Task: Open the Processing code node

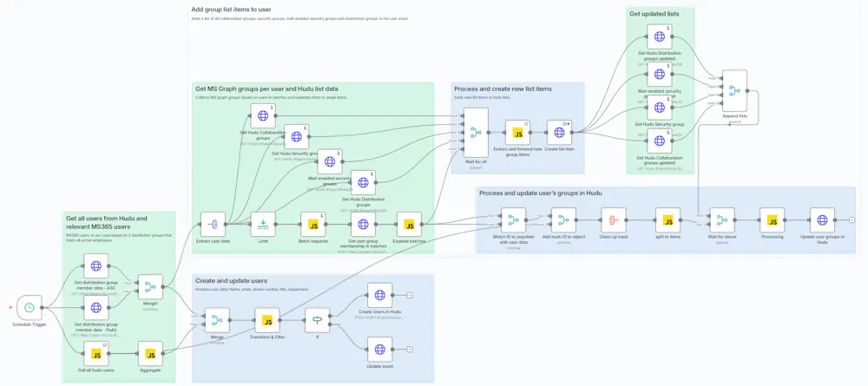Action: 773,220
